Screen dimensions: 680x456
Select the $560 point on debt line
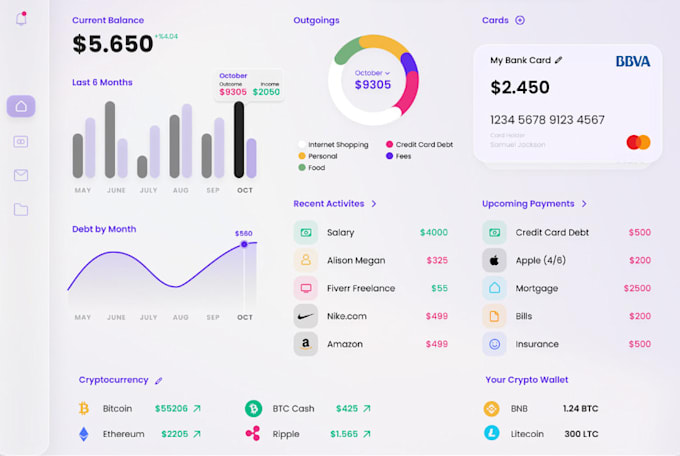point(244,244)
